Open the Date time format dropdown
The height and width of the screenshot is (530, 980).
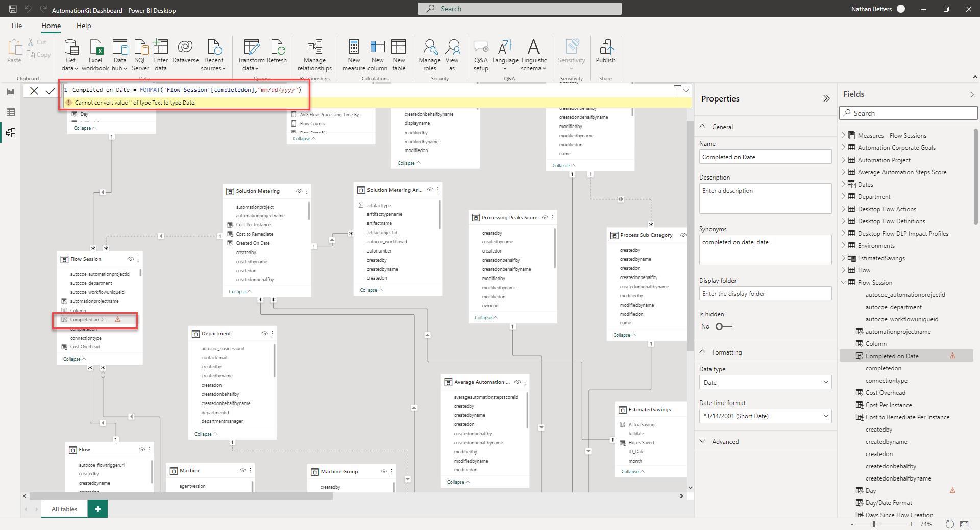coord(764,416)
